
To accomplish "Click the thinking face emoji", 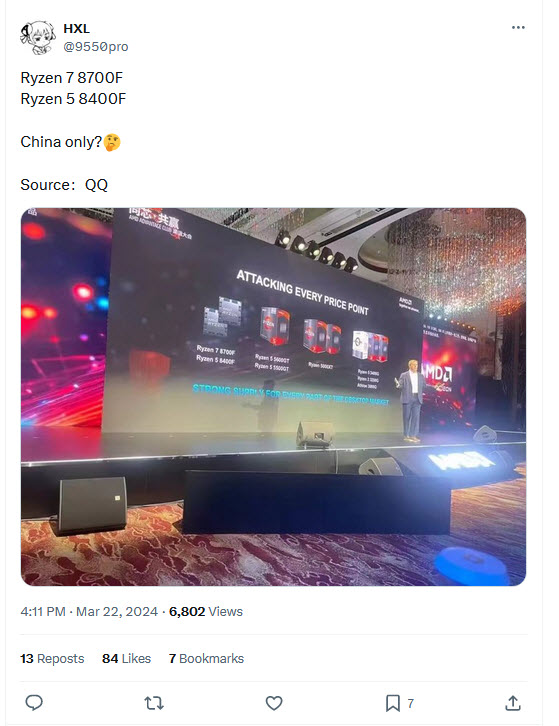I will [x=112, y=142].
